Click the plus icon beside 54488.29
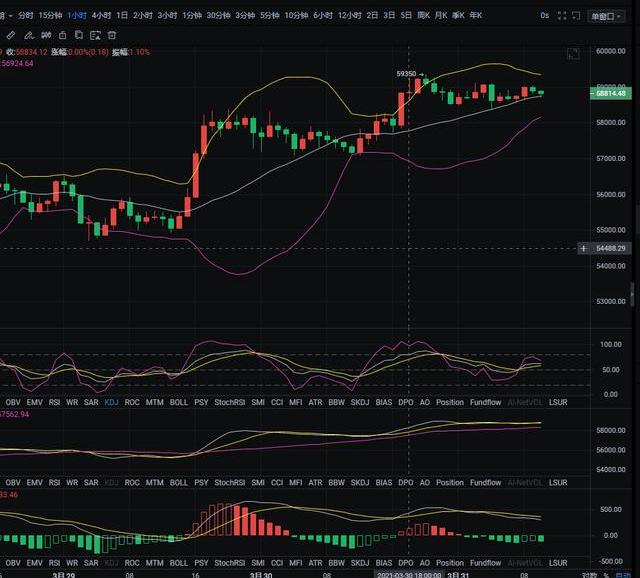The height and width of the screenshot is (578, 640). tap(584, 248)
